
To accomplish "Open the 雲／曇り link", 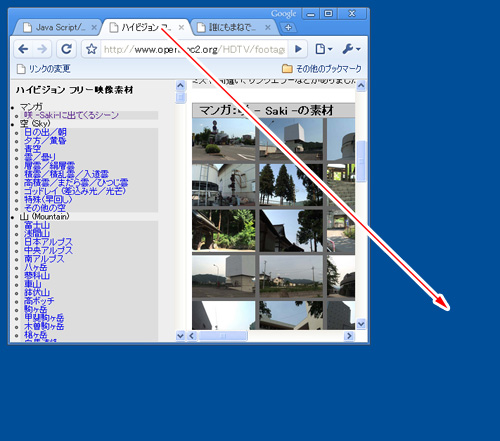I will point(40,157).
